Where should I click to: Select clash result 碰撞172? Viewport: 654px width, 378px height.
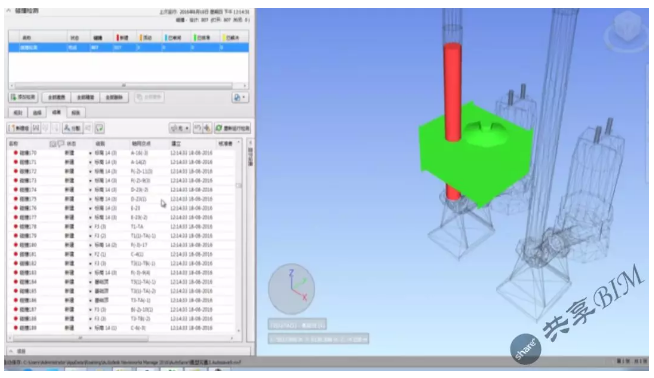pyautogui.click(x=28, y=171)
